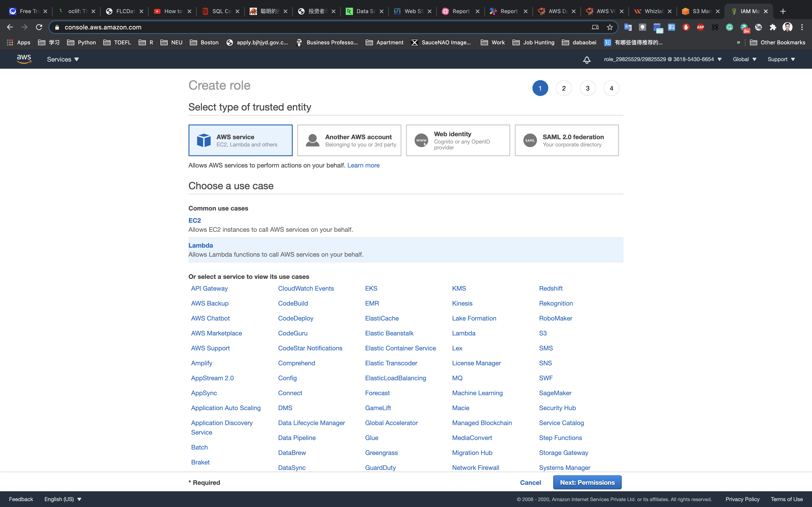This screenshot has width=812, height=507.
Task: Bookmark page with the star icon
Action: 610,27
